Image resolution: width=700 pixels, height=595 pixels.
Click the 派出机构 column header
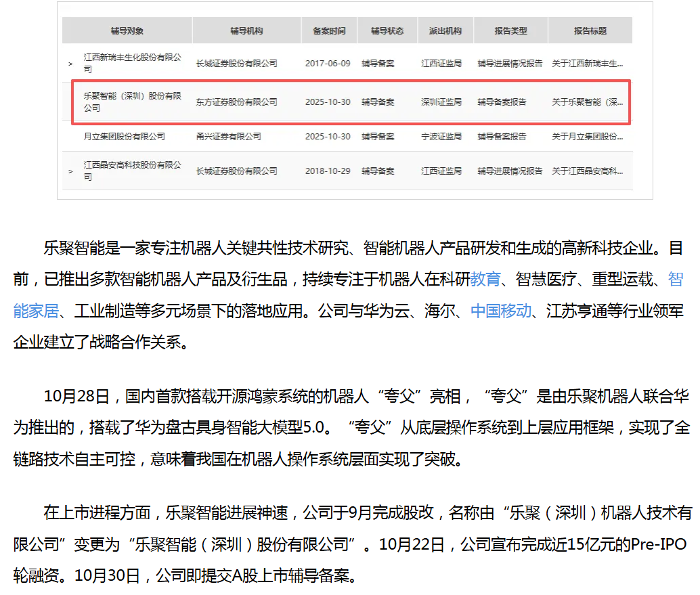point(445,30)
